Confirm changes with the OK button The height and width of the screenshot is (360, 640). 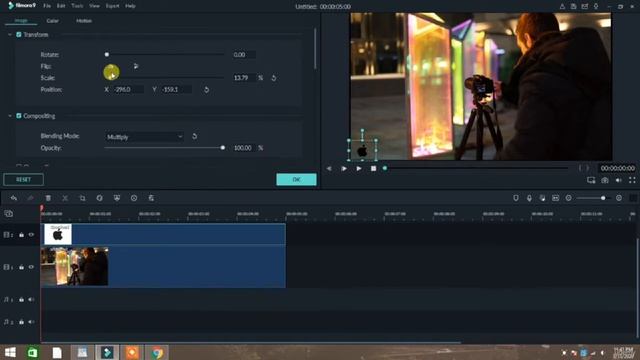point(296,180)
